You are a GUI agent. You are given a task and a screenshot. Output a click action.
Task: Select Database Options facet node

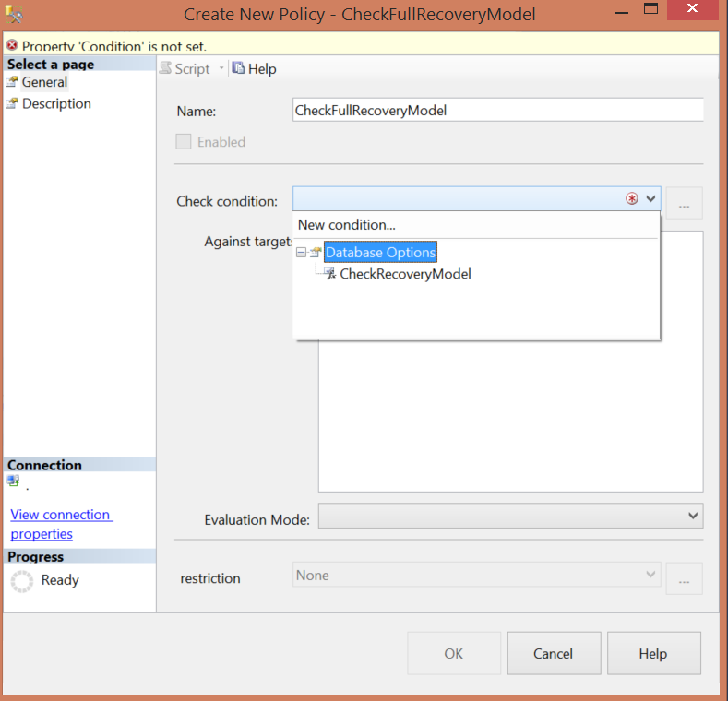[x=380, y=252]
